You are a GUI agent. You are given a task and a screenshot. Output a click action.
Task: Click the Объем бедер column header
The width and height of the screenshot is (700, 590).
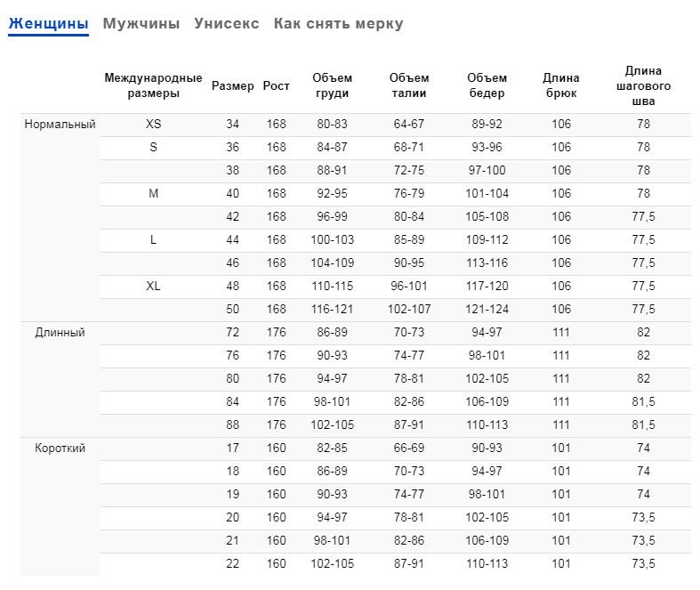487,85
